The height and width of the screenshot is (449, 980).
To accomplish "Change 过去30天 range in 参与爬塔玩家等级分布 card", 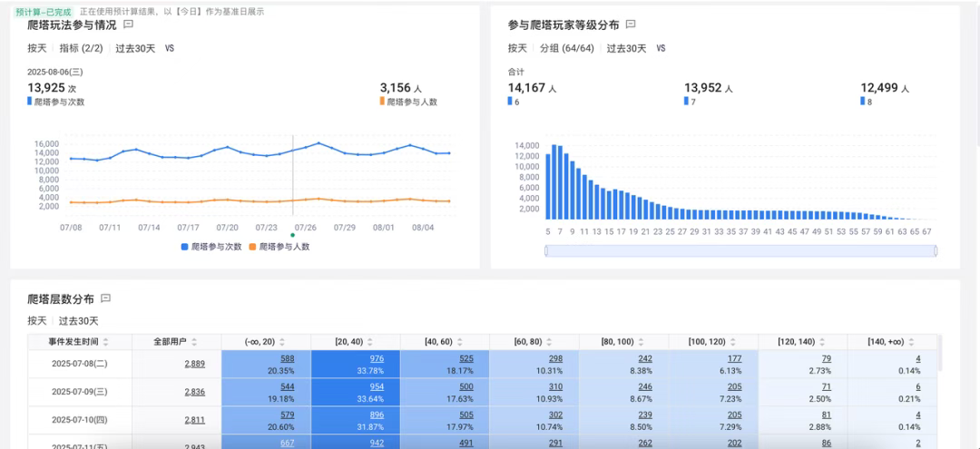I will pos(626,48).
